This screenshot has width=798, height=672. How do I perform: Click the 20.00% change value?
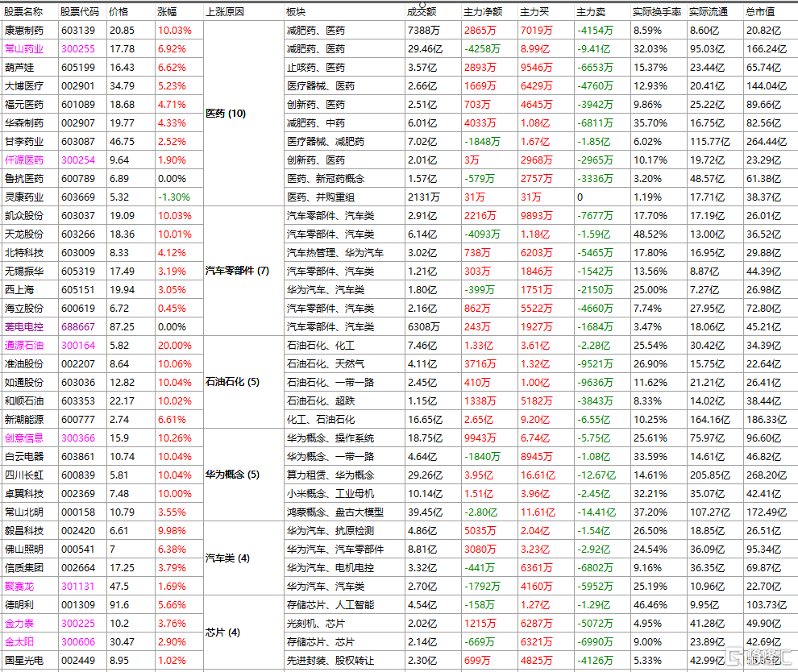point(175,346)
